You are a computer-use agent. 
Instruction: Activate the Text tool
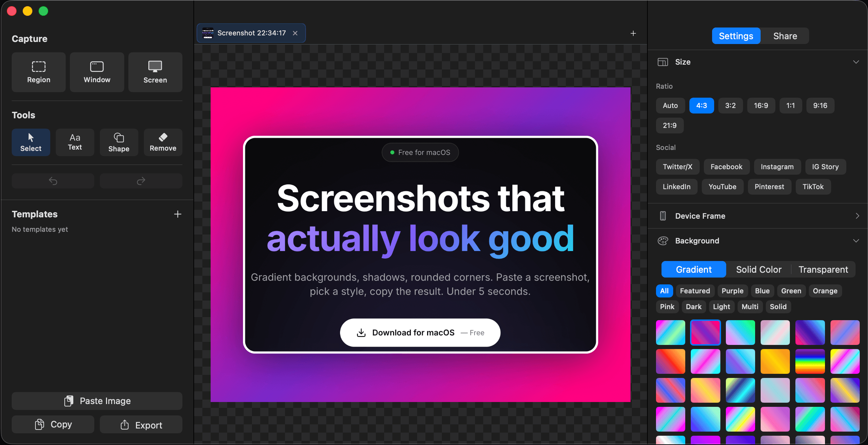(75, 142)
